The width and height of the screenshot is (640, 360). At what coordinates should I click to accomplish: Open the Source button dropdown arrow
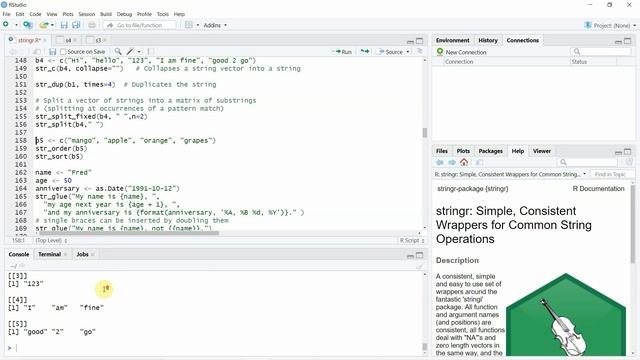408,52
